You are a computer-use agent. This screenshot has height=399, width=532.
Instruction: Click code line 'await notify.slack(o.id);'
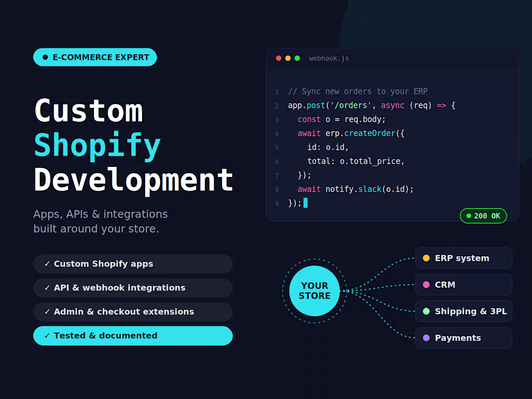(355, 189)
